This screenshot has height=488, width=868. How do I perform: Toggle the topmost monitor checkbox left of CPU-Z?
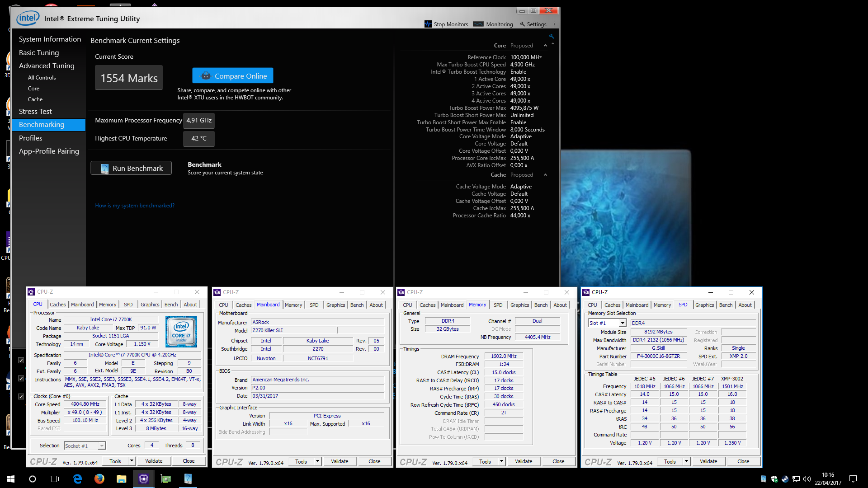(x=21, y=361)
